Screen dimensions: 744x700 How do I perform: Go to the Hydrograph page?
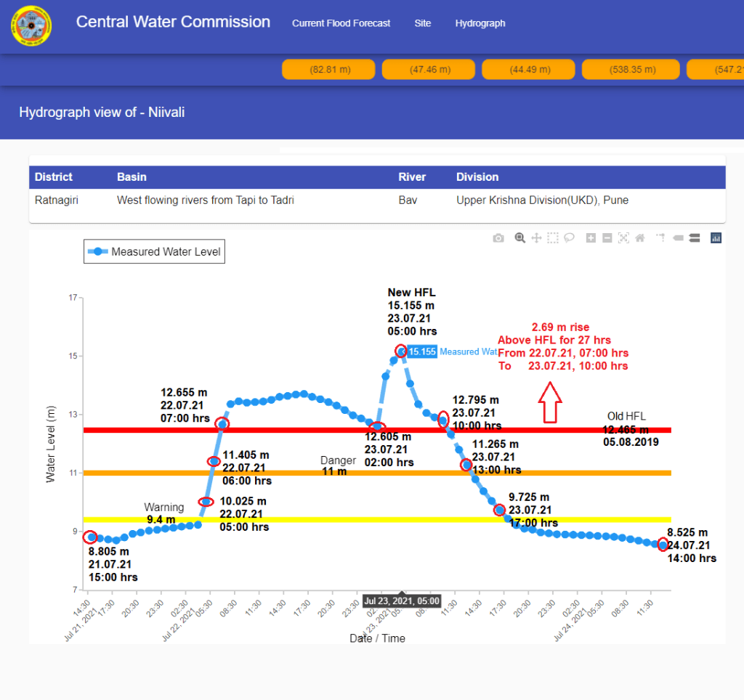(480, 23)
